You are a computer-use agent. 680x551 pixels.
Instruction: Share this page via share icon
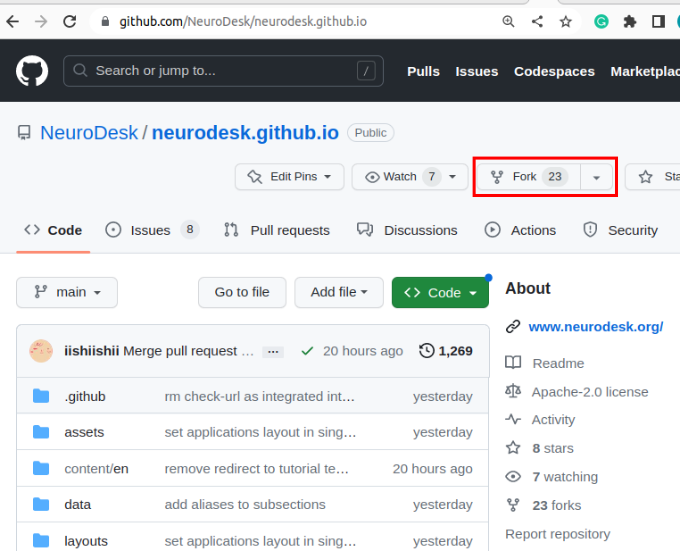point(538,21)
